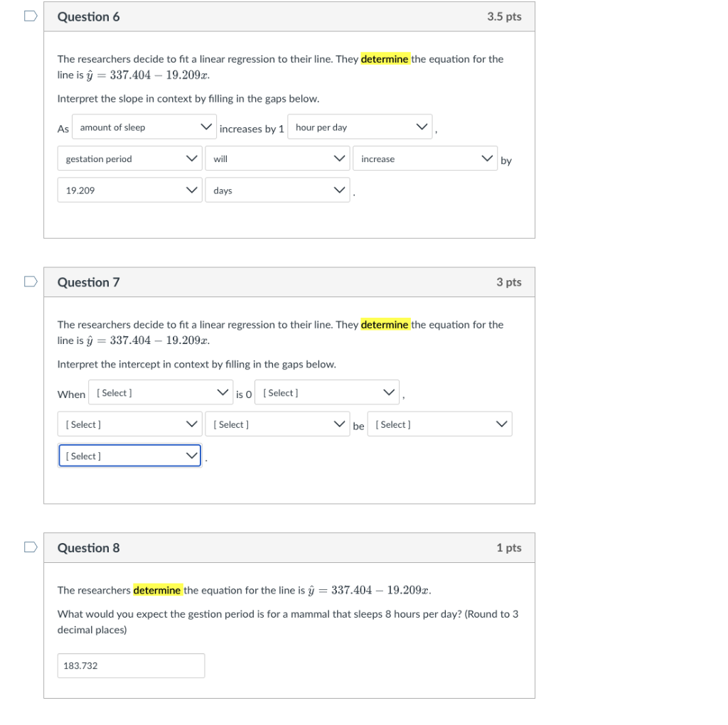Viewport: 728px width, 725px height.
Task: Click the '3 pts' label
Action: pos(509,282)
